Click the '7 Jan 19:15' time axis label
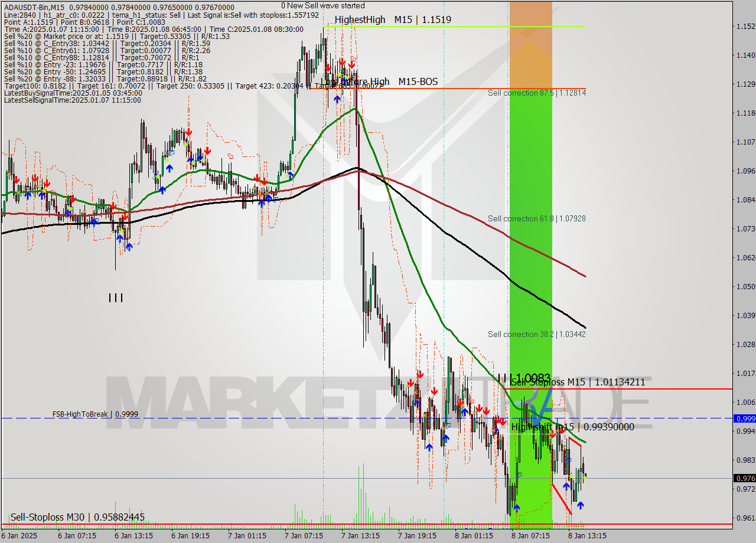This screenshot has height=543, width=756. click(x=417, y=536)
